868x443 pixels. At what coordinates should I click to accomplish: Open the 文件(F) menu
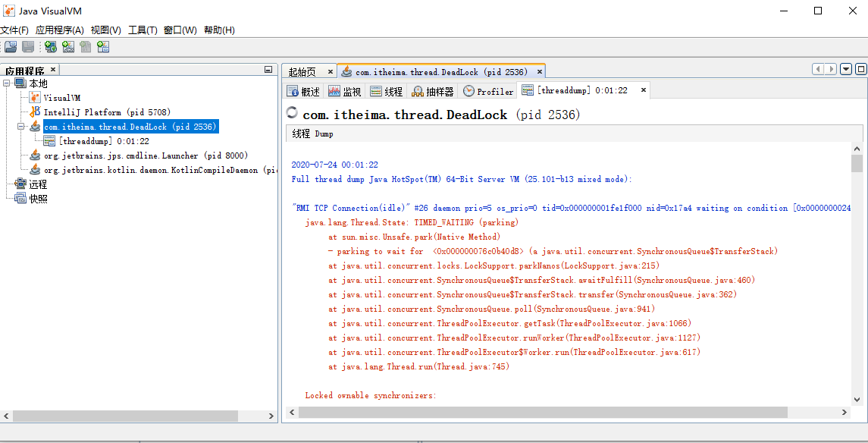[x=14, y=30]
